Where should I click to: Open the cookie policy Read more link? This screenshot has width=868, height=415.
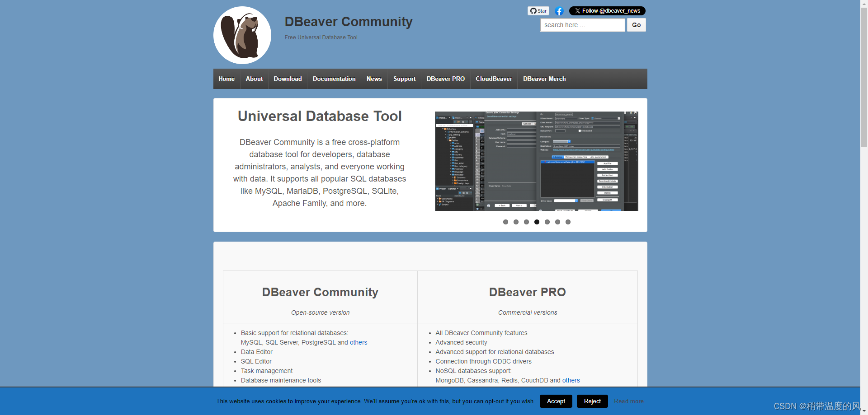pos(629,401)
